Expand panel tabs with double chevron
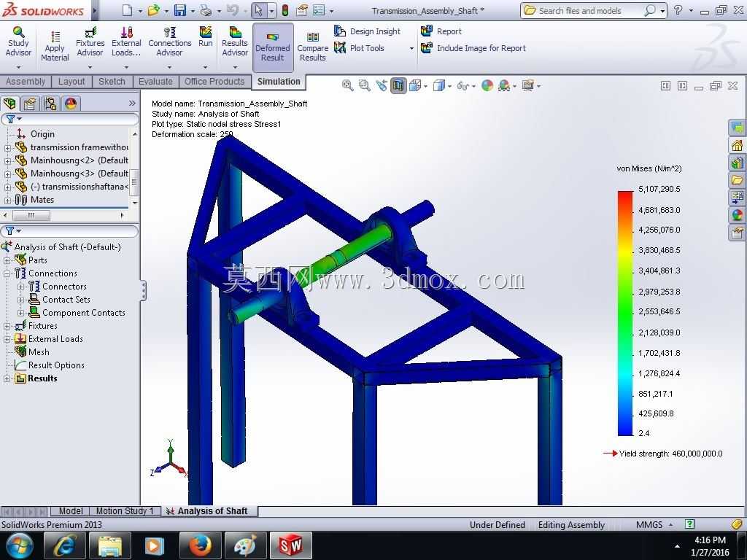The image size is (747, 560). pyautogui.click(x=132, y=103)
